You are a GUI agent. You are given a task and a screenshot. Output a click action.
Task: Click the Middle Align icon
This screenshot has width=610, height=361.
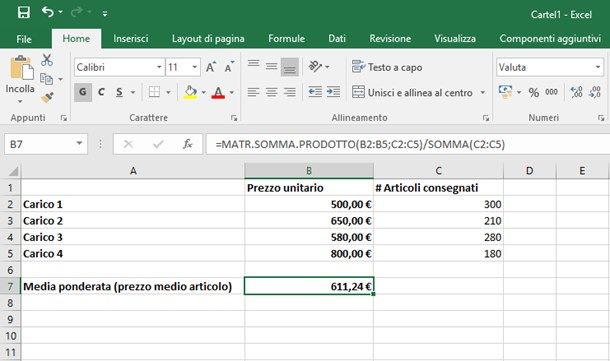pyautogui.click(x=272, y=66)
